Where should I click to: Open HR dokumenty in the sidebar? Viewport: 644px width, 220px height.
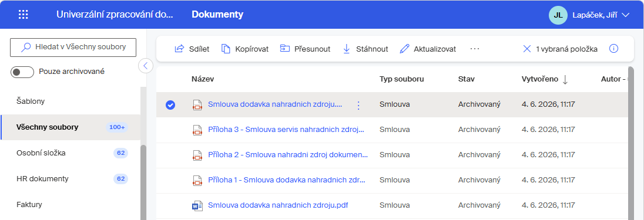click(x=42, y=178)
